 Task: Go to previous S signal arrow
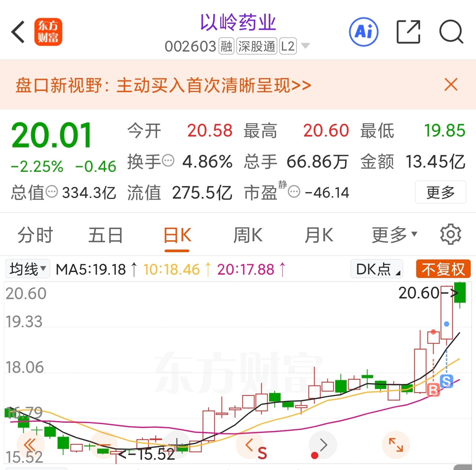click(x=250, y=445)
